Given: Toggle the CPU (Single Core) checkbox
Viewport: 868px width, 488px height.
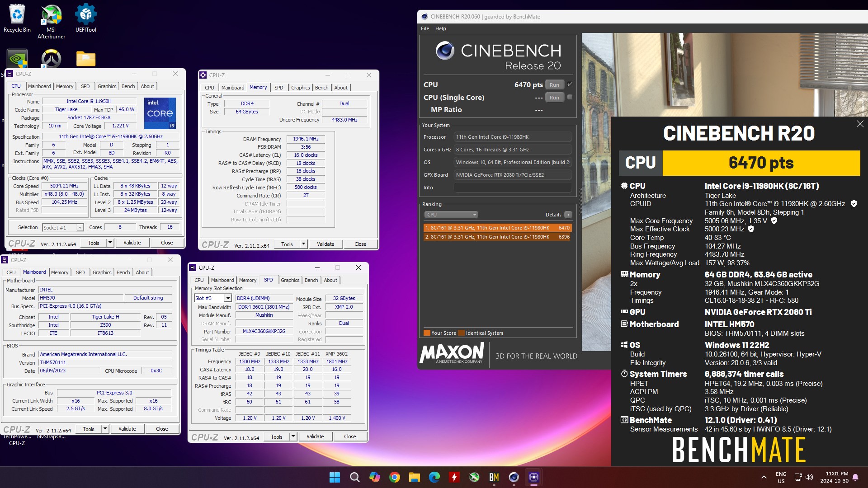Looking at the screenshot, I should click(570, 97).
